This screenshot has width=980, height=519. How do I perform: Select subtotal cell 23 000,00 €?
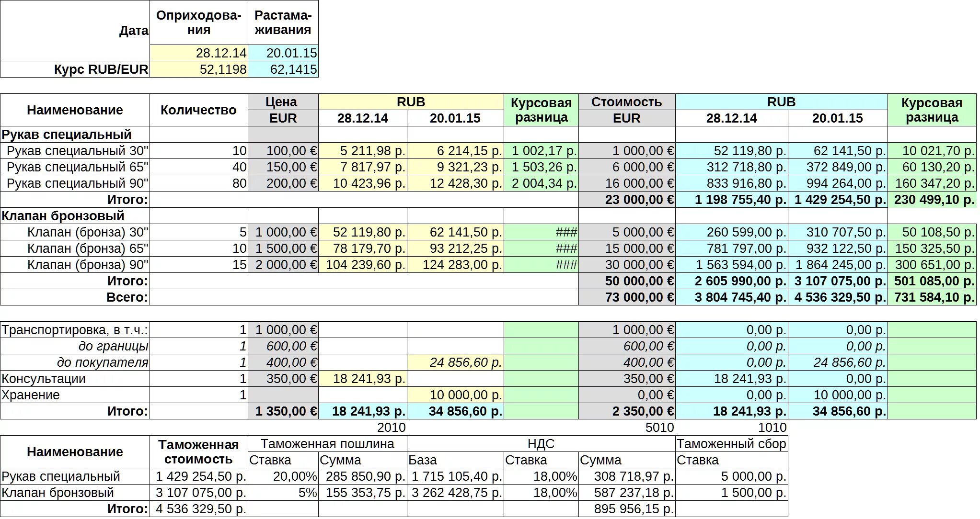tap(627, 200)
